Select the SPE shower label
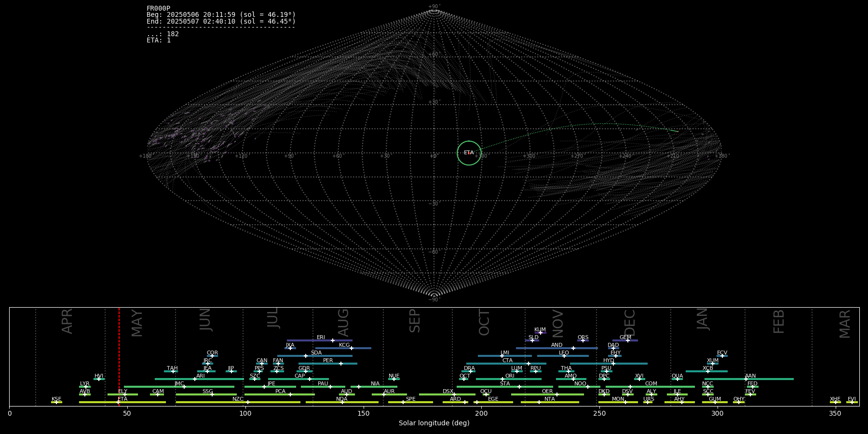 [411, 399]
